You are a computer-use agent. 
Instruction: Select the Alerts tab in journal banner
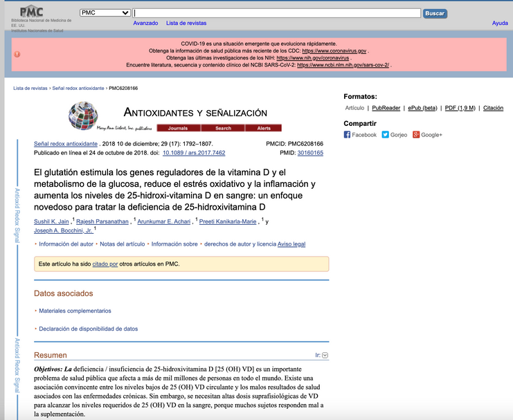click(x=264, y=128)
